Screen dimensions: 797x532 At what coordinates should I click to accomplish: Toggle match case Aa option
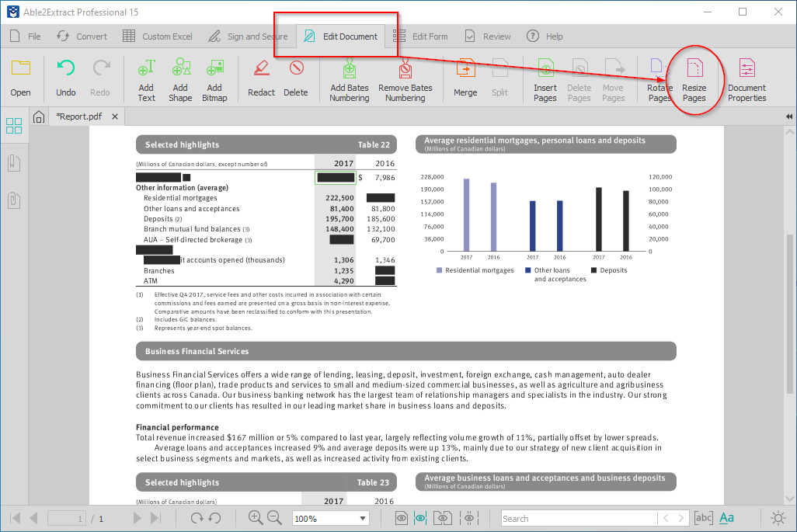pyautogui.click(x=727, y=518)
